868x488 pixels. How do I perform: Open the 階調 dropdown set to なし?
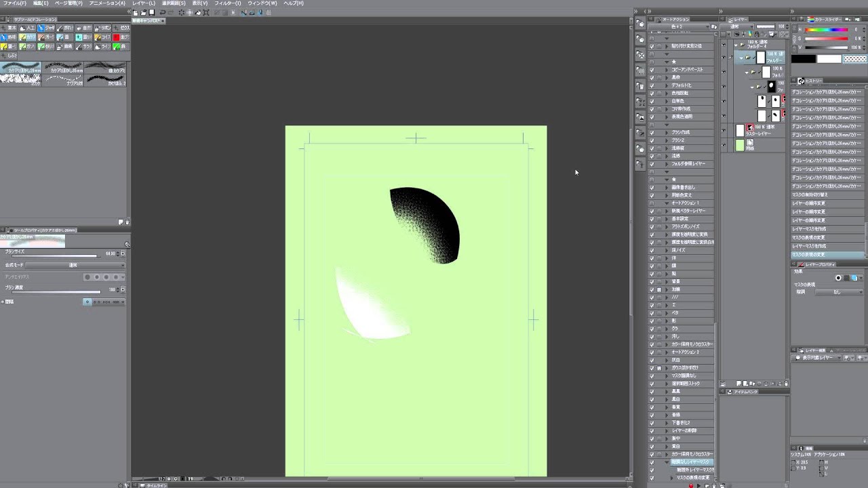838,292
